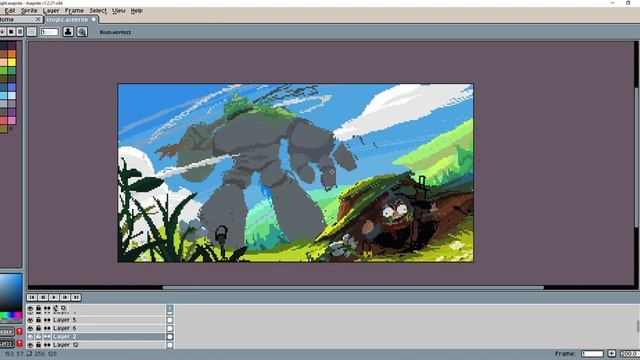Pick the purple palette swatch
This screenshot has width=640, height=360.
click(12, 112)
